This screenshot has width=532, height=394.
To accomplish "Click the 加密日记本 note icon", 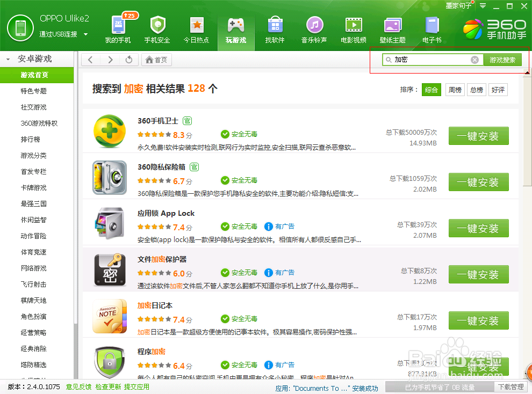I will 110,316.
